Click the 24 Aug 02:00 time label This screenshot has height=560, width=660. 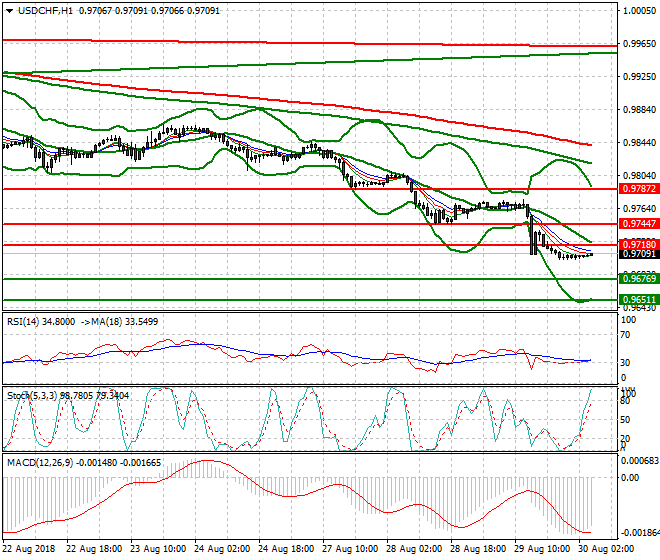tap(222, 549)
